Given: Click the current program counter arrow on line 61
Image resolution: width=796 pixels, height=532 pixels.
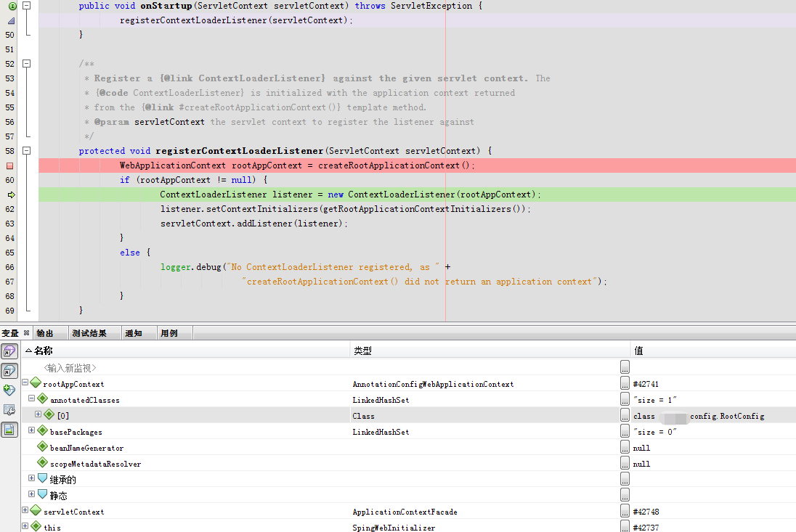Looking at the screenshot, I should (11, 195).
